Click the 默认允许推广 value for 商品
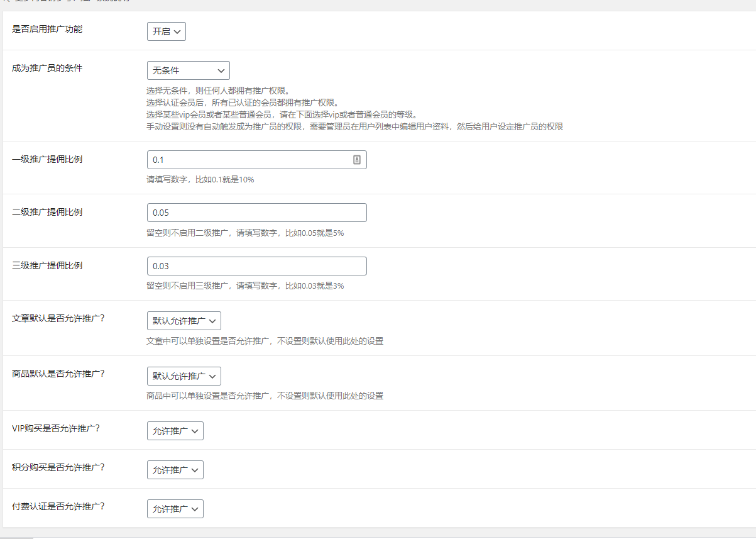Image resolution: width=756 pixels, height=539 pixels. pos(179,375)
